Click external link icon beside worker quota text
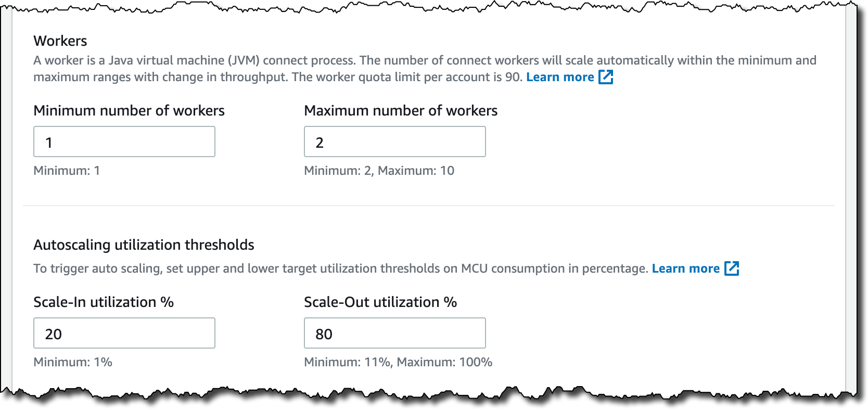This screenshot has width=868, height=410. tap(606, 77)
